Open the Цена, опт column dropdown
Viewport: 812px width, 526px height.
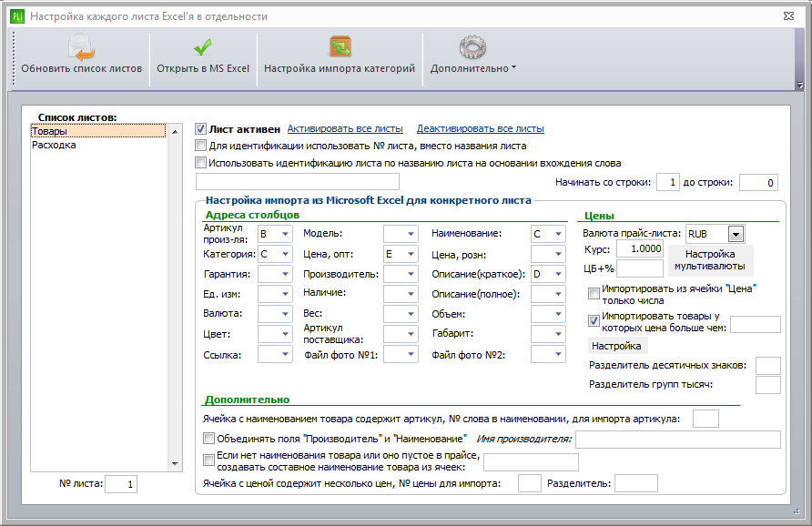(x=411, y=254)
